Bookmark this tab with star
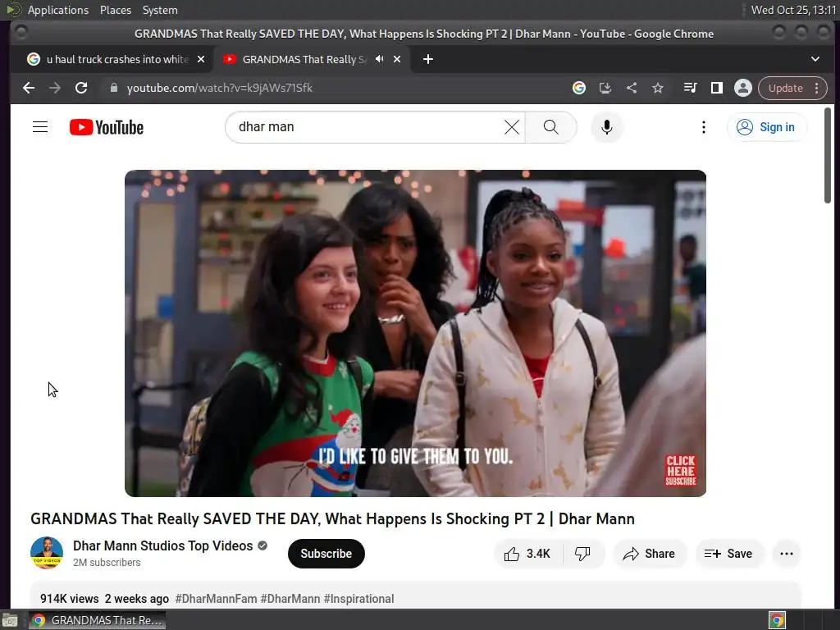The width and height of the screenshot is (840, 630). click(x=658, y=88)
